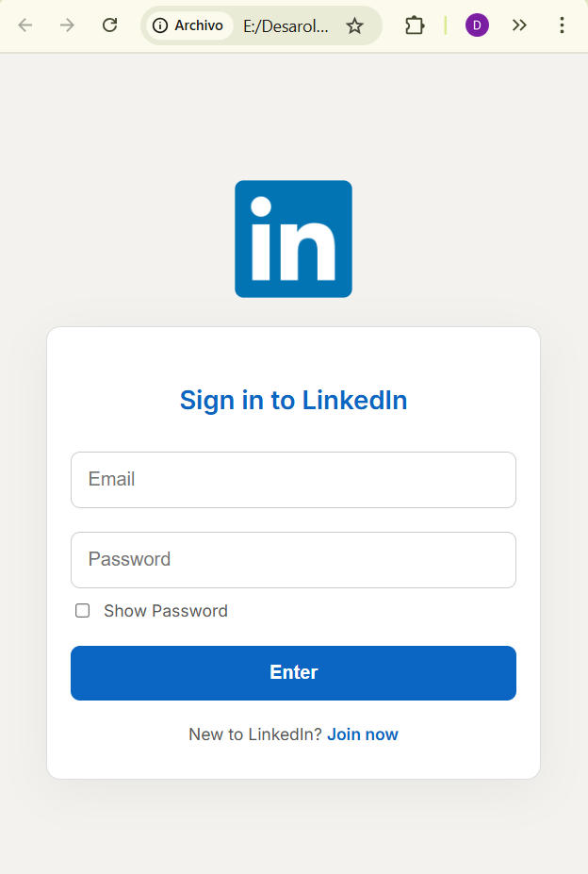588x874 pixels.
Task: Click the New to LinkedIn? text
Action: (x=255, y=734)
